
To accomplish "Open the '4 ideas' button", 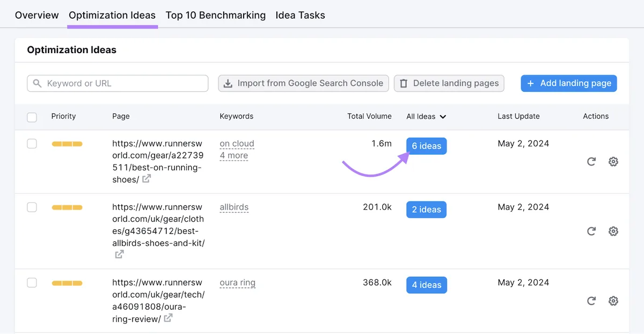I will (x=427, y=285).
